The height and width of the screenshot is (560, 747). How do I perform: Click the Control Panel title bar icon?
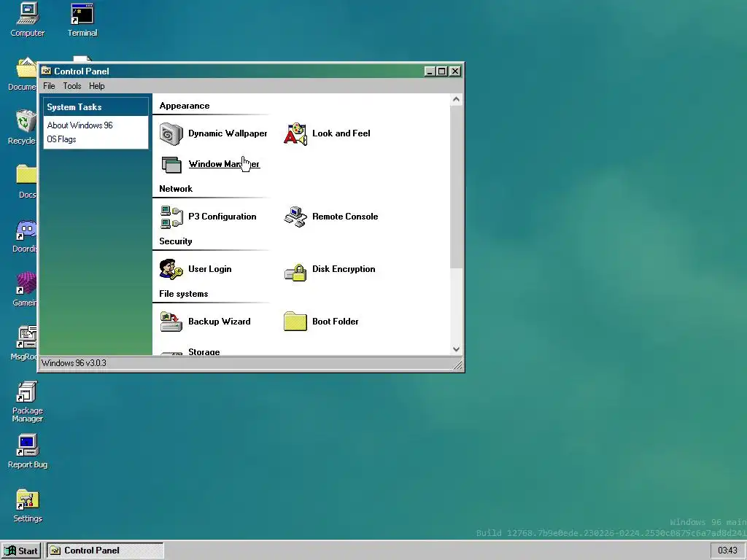tap(46, 71)
